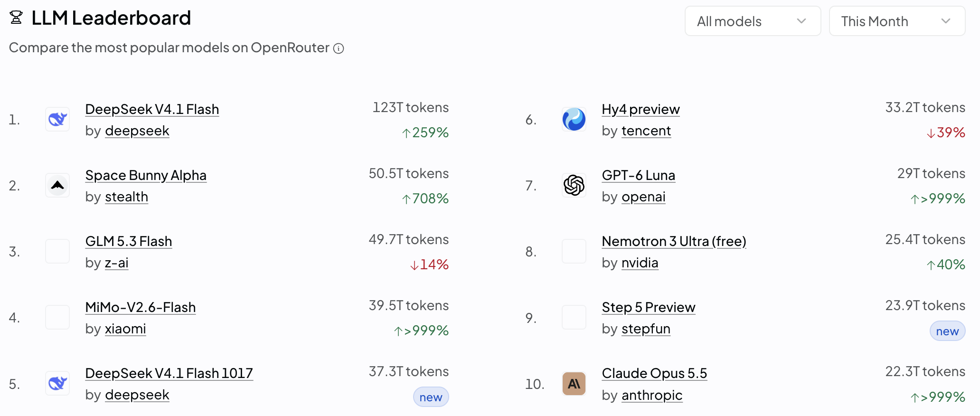Open the Claude Opus 5.5 model page
The height and width of the screenshot is (416, 980).
(655, 373)
